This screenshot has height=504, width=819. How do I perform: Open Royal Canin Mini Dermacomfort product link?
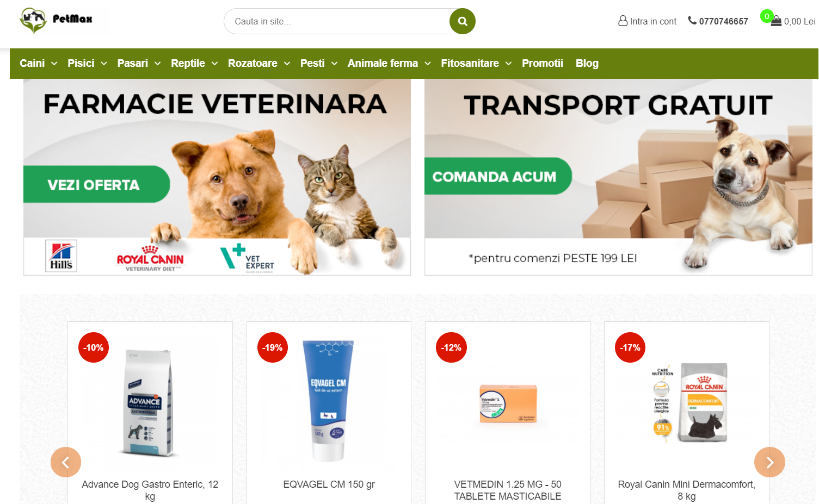tap(687, 490)
